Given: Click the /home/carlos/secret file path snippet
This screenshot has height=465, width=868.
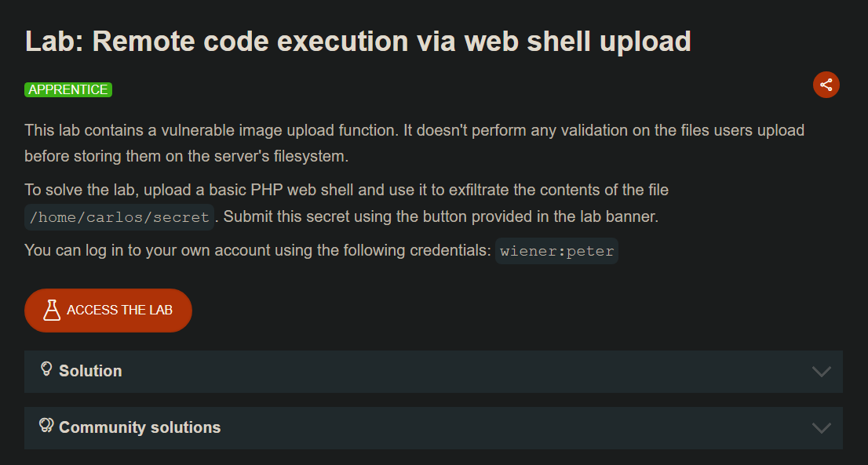Looking at the screenshot, I should pos(119,217).
